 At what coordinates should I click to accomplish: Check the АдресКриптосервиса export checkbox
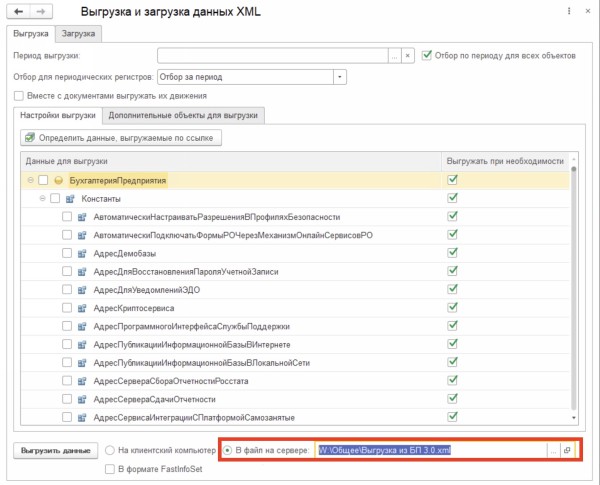[x=67, y=308]
